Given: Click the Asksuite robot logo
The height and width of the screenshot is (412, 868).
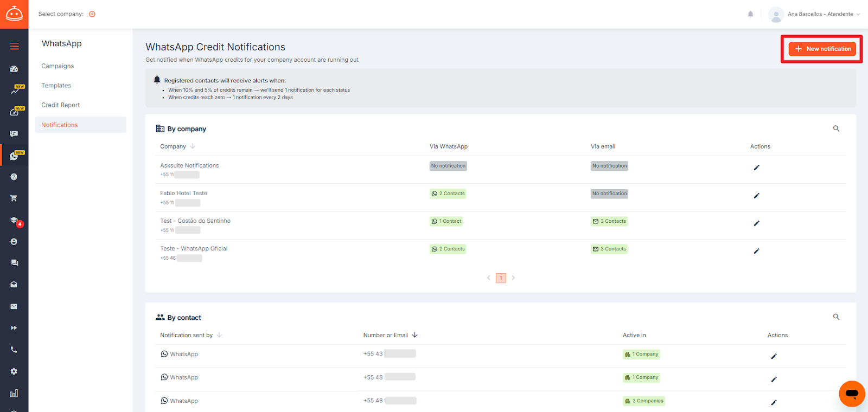Looking at the screenshot, I should tap(14, 14).
